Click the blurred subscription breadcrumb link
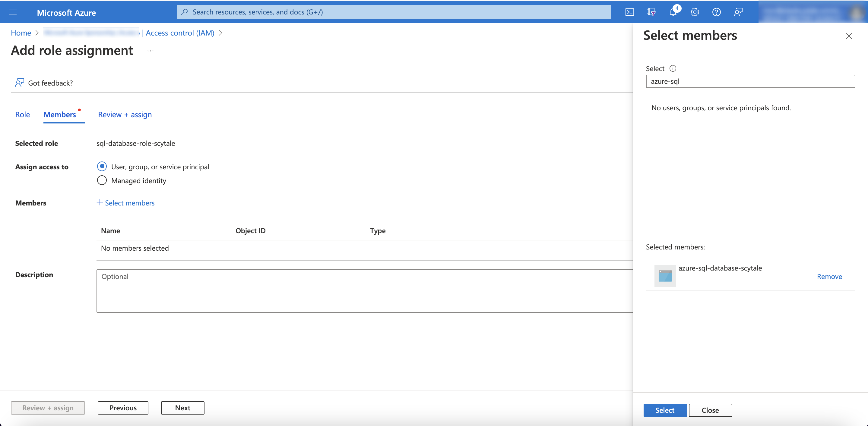 pyautogui.click(x=92, y=33)
